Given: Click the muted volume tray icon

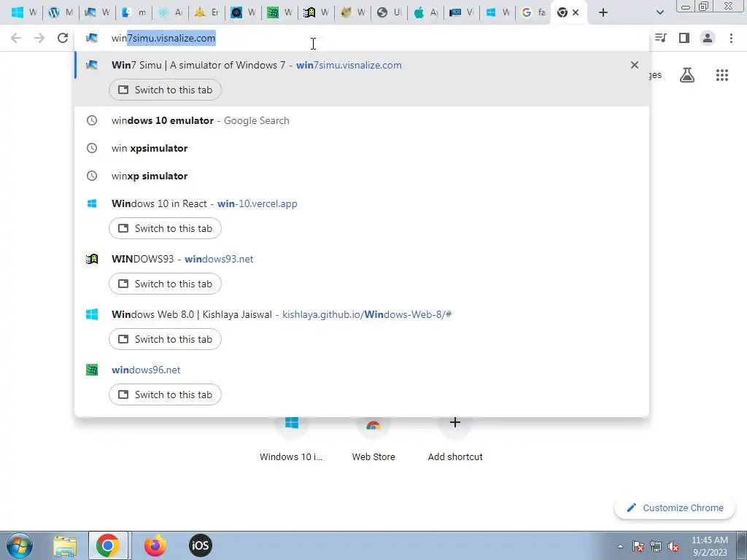Looking at the screenshot, I should coord(673,546).
